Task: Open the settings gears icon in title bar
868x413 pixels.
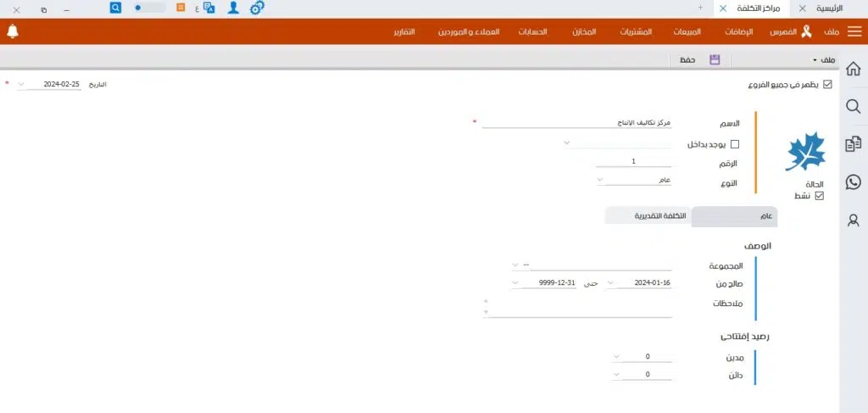Action: click(258, 8)
